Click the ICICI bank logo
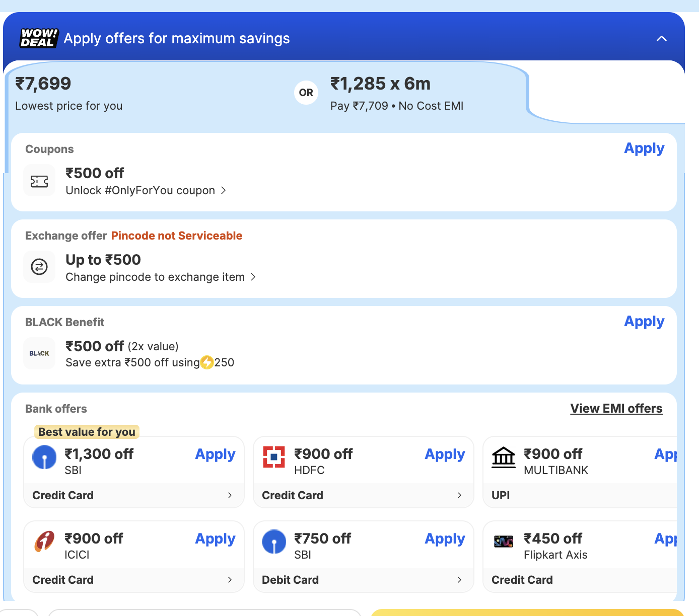The width and height of the screenshot is (699, 616). coord(44,542)
